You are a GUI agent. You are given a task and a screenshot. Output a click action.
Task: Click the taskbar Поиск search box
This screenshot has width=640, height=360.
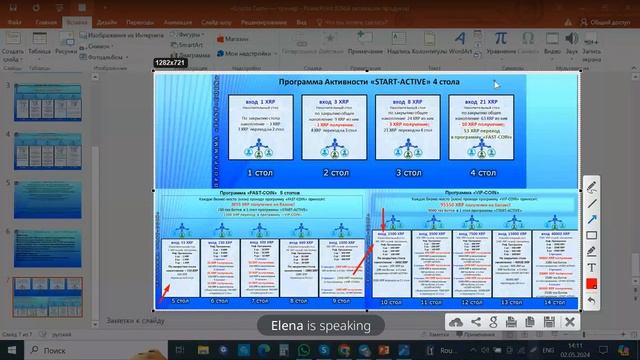pyautogui.click(x=96, y=350)
